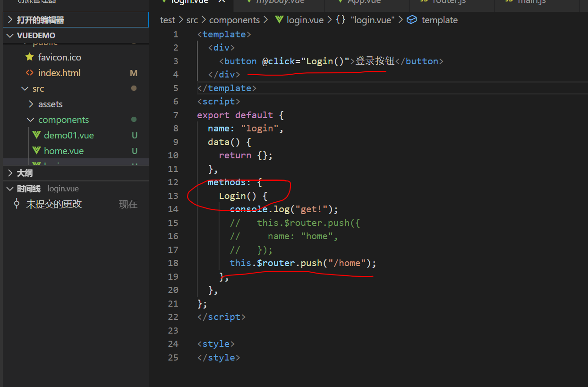Click line number 23 in the gutter
Image resolution: width=588 pixels, height=387 pixels.
coord(173,330)
